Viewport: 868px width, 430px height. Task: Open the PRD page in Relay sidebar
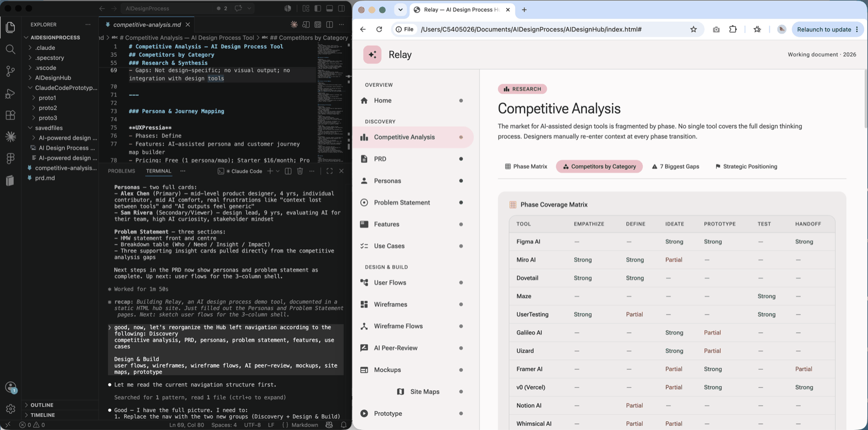pyautogui.click(x=413, y=159)
